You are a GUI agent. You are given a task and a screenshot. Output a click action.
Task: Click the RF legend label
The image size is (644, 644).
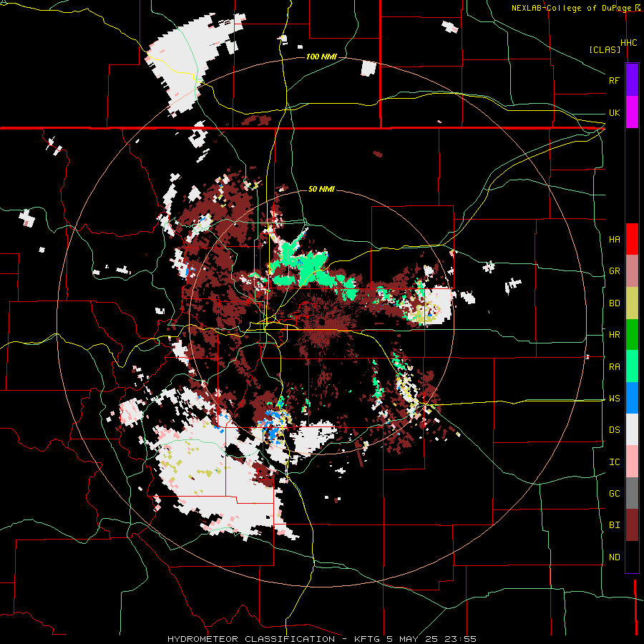coord(614,80)
